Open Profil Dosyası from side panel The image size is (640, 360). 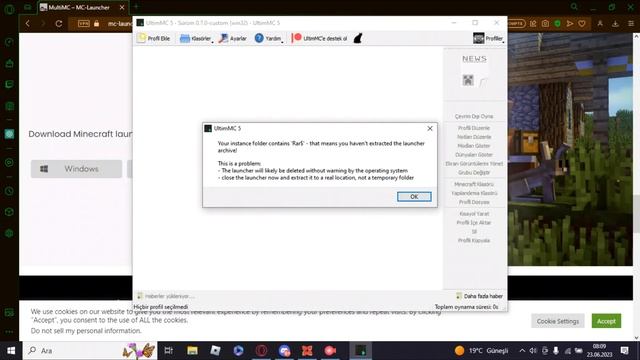tap(474, 202)
